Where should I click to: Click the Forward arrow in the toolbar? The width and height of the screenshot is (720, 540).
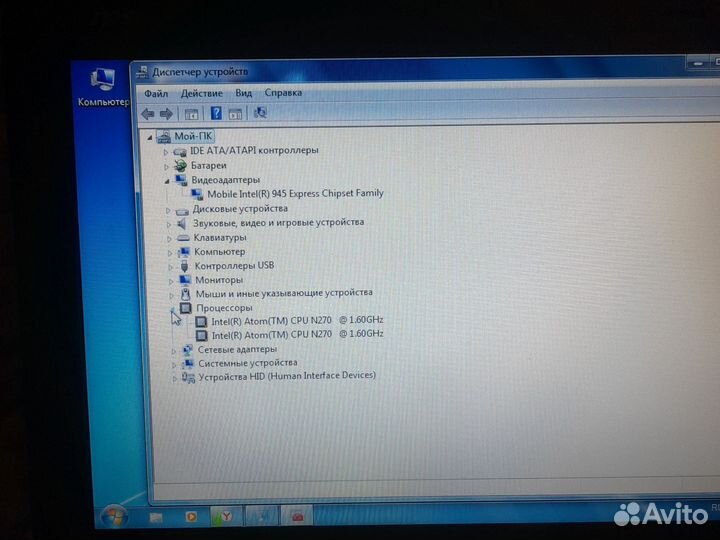167,113
